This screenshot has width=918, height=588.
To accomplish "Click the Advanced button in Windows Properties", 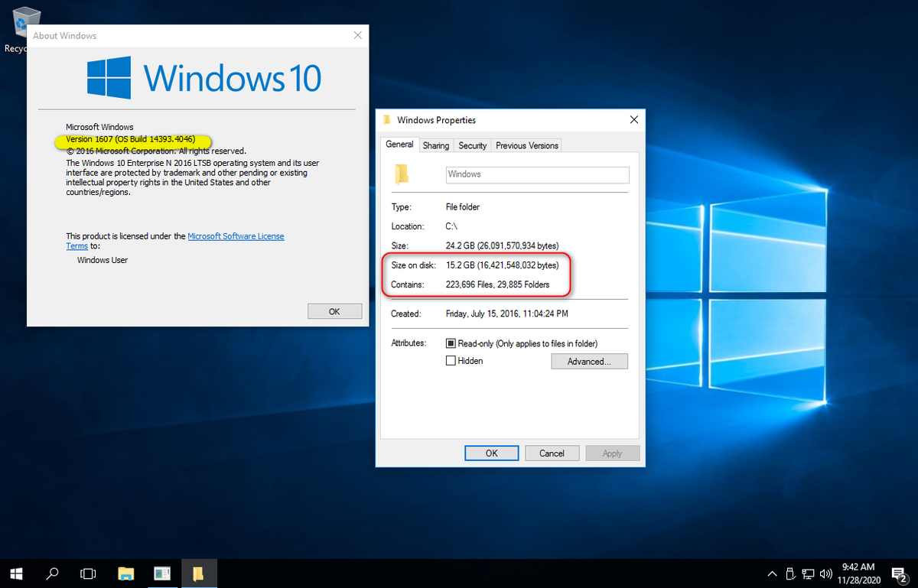I will click(589, 360).
